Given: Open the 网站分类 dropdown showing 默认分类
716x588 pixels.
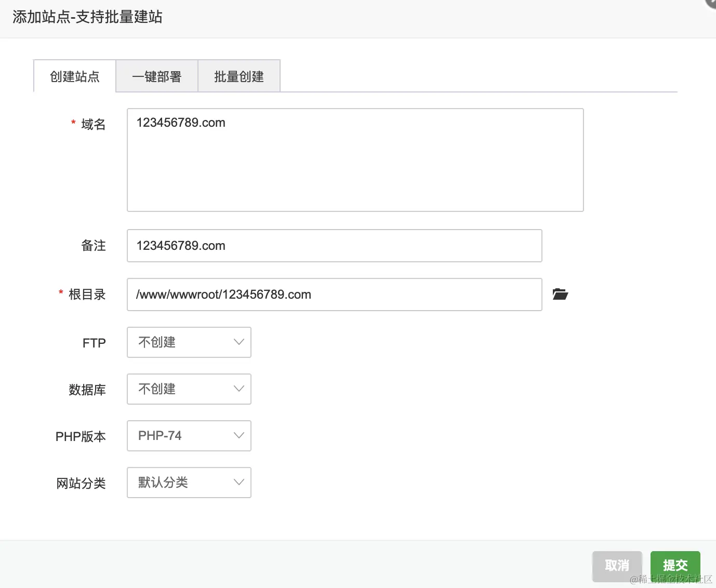Looking at the screenshot, I should 189,483.
